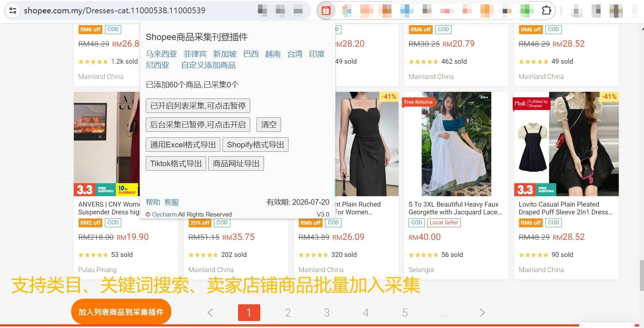Select the 越南 site link
The image size is (644, 328).
[273, 54]
